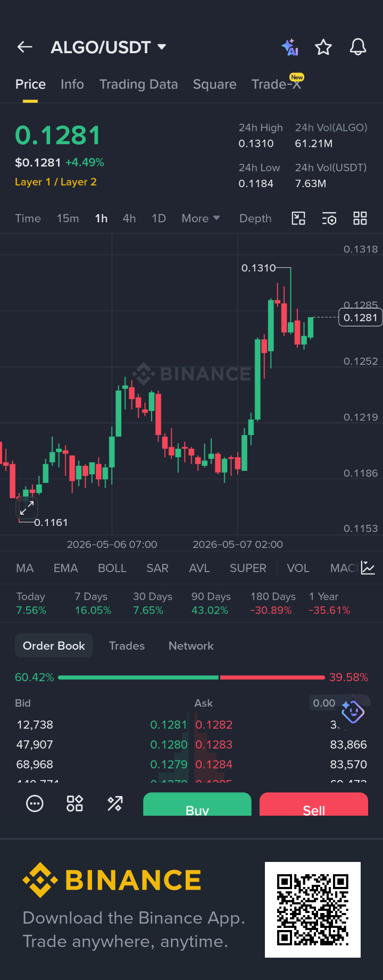Screen dimensions: 383x980
Task: Toggle the SAR indicator
Action: (x=157, y=568)
